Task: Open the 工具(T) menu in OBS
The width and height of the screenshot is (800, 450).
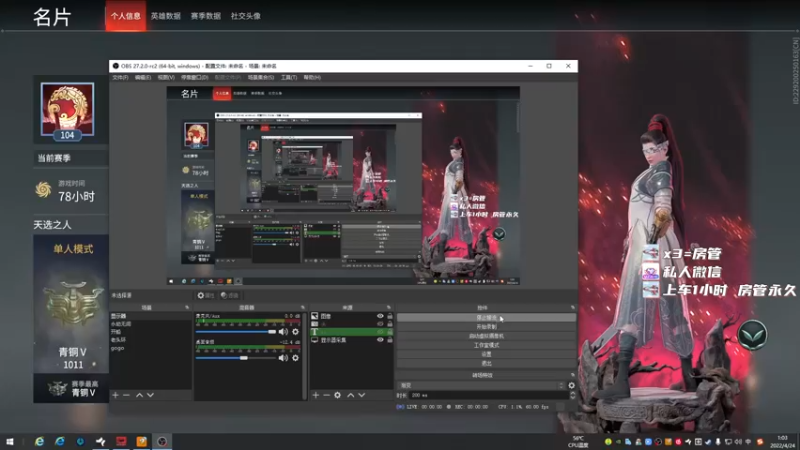Action: click(x=289, y=78)
